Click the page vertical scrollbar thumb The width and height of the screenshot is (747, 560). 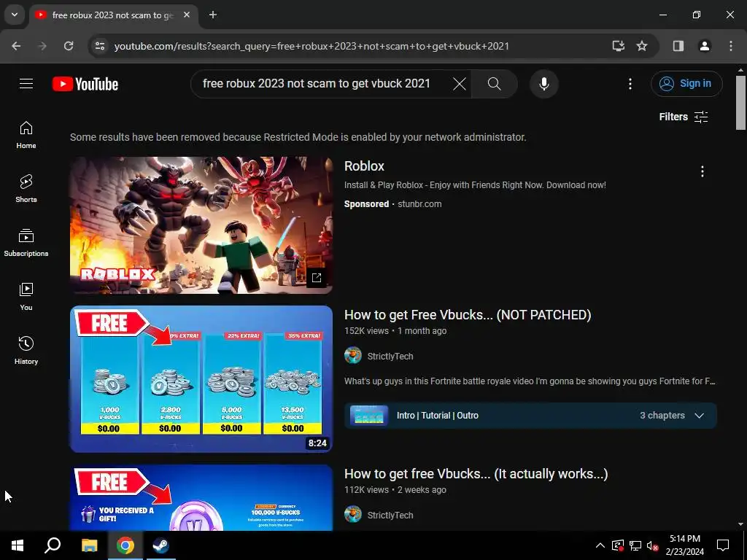coord(740,102)
